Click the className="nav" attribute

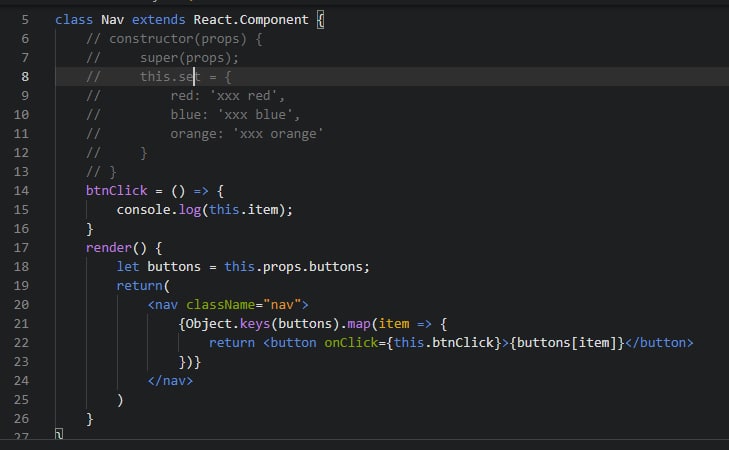pos(244,305)
